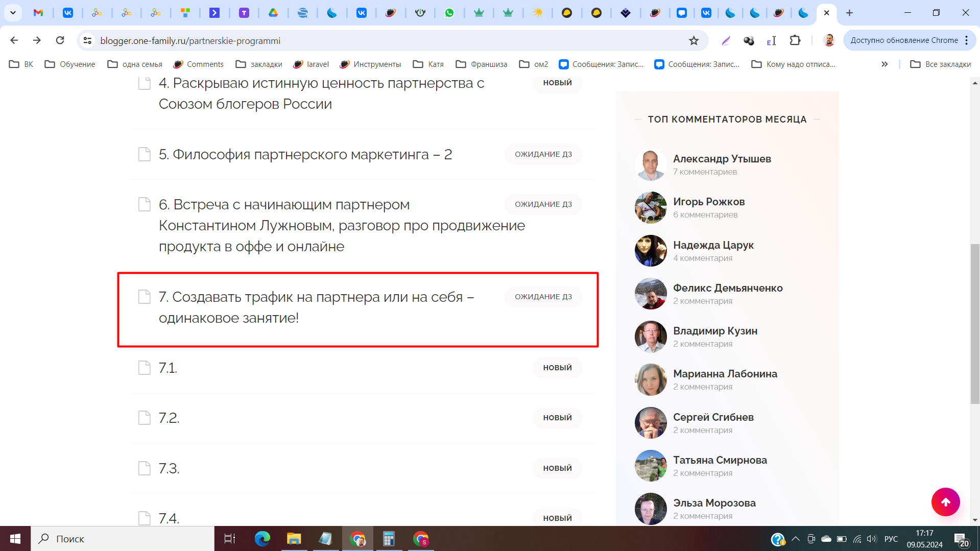
Task: Open Microsoft Edge from the taskbar
Action: (262, 539)
